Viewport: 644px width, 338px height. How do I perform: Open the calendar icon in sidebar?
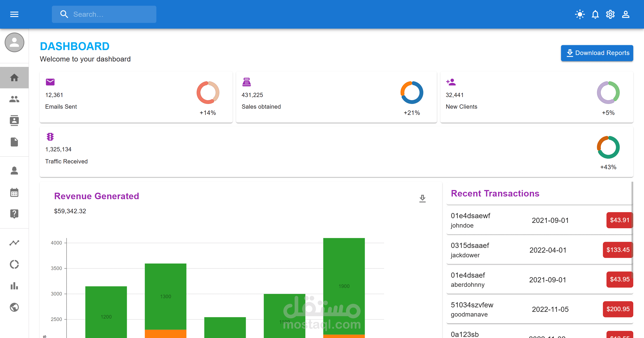(14, 192)
